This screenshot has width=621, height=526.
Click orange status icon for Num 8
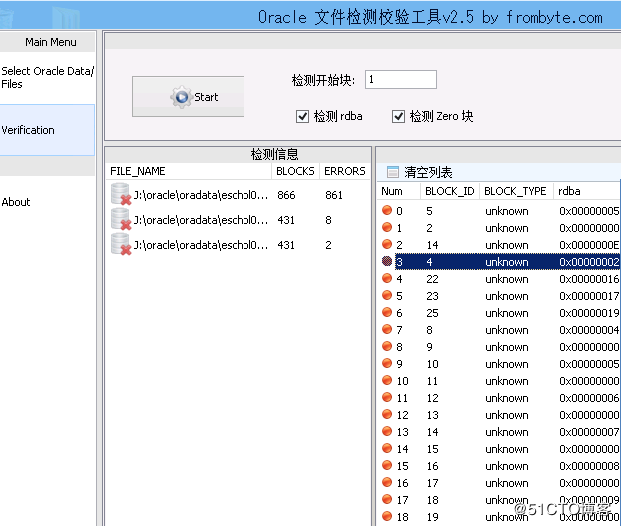(387, 346)
